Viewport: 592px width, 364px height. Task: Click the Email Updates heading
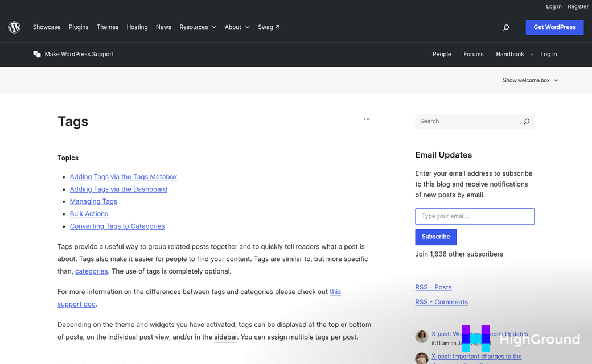(x=443, y=155)
